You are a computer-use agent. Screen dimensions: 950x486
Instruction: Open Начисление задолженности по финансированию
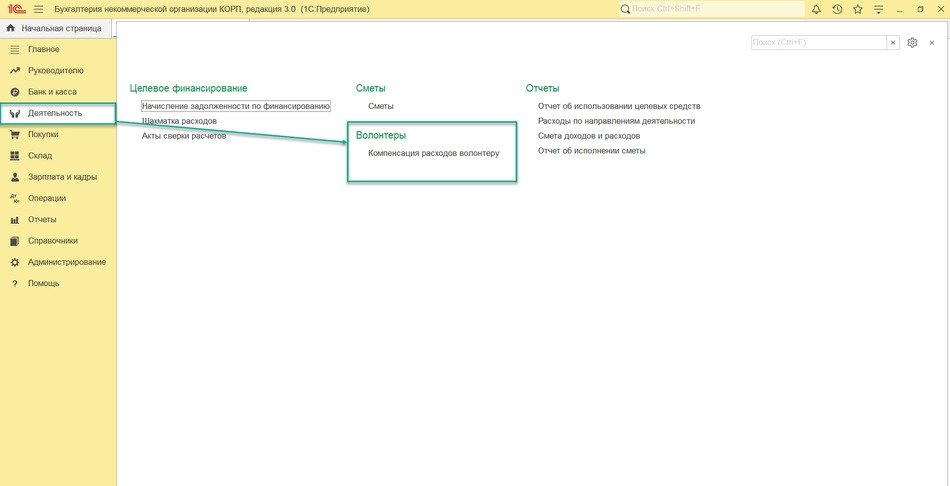point(235,106)
